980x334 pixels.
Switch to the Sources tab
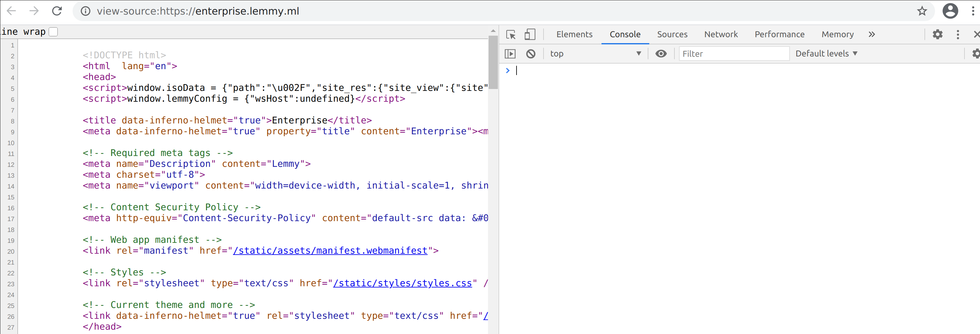pyautogui.click(x=672, y=34)
